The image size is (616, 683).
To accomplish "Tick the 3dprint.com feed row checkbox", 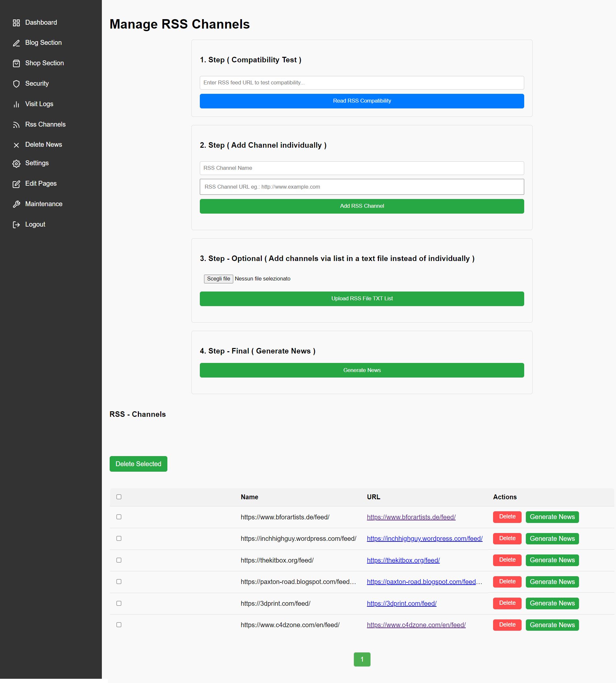I will [119, 603].
